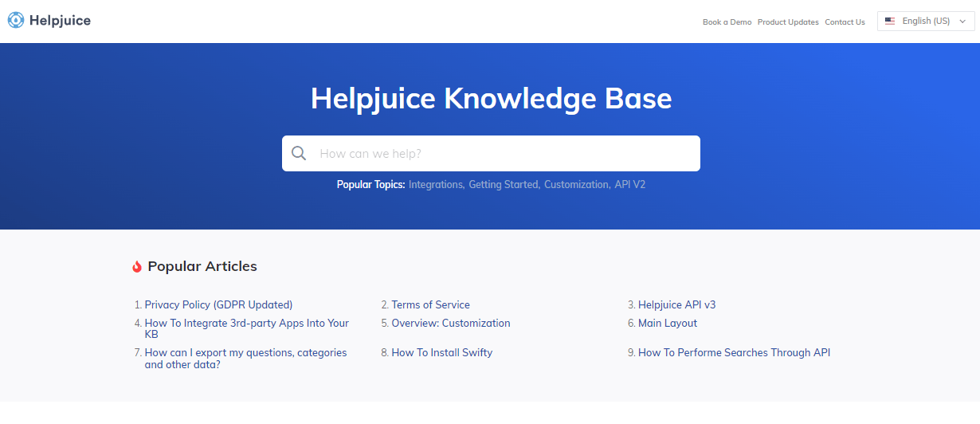
Task: Click the Helpjuice brand name text
Action: click(x=60, y=21)
